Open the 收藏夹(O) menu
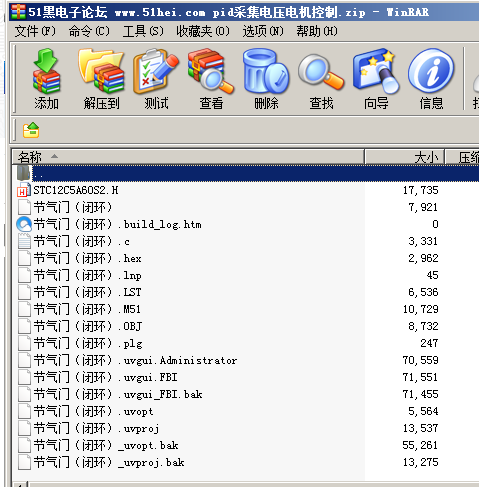This screenshot has width=479, height=487. [203, 31]
